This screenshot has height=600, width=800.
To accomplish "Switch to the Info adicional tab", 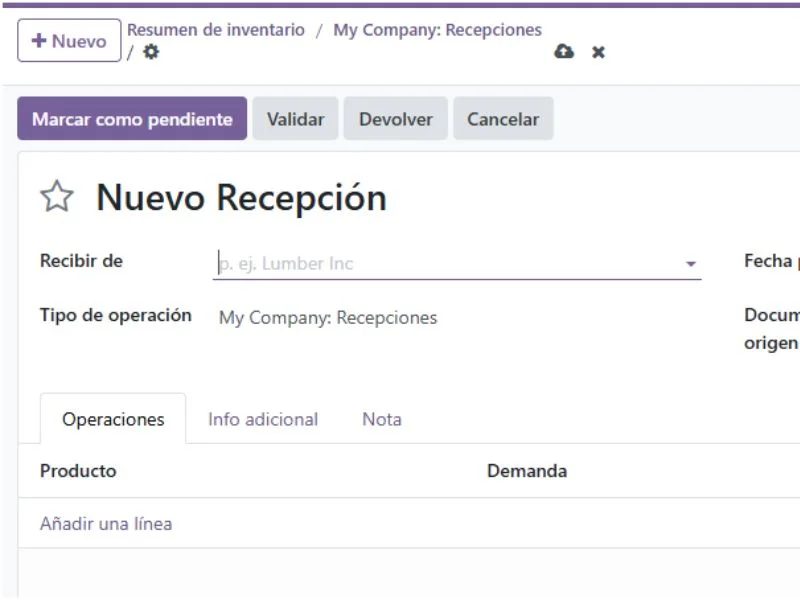I will [x=262, y=419].
